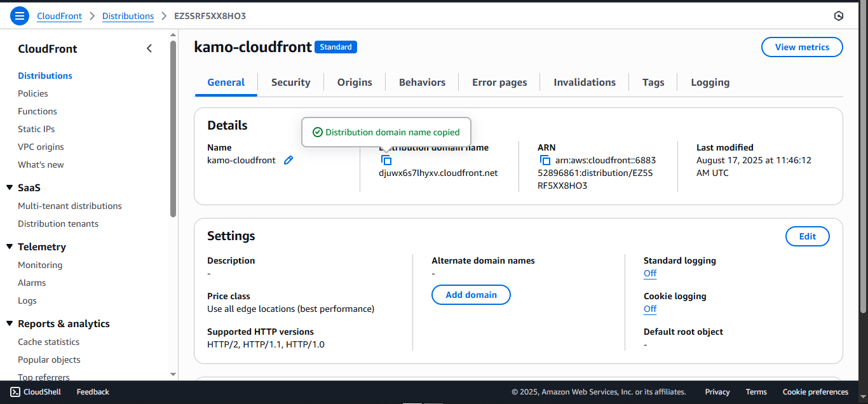
Task: Edit the distribution Settings
Action: point(807,236)
